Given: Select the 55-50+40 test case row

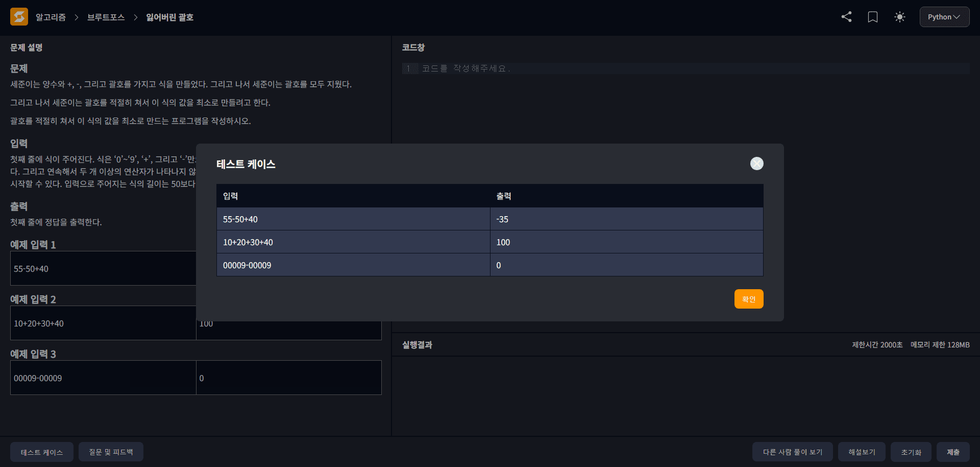Looking at the screenshot, I should 352,219.
